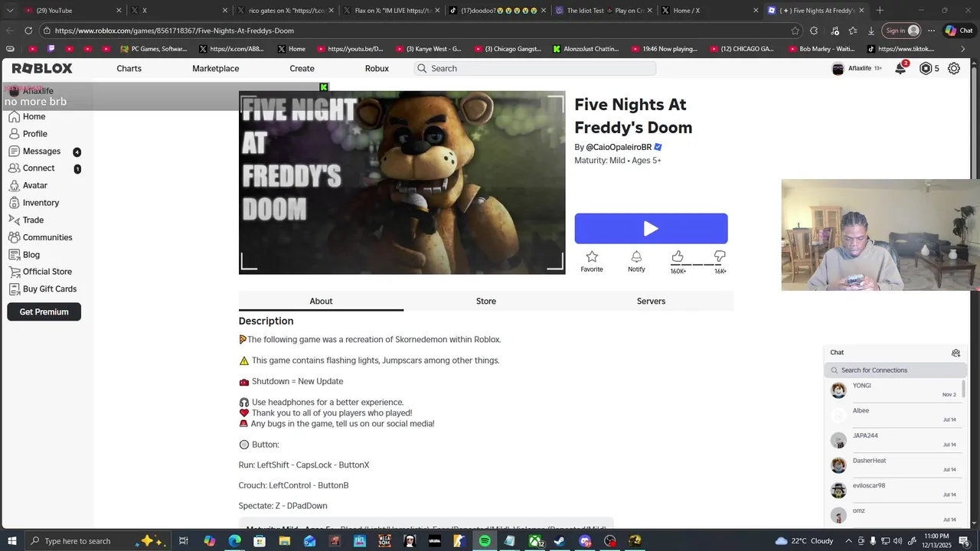Dislike the game with thumbs down

coord(720,256)
